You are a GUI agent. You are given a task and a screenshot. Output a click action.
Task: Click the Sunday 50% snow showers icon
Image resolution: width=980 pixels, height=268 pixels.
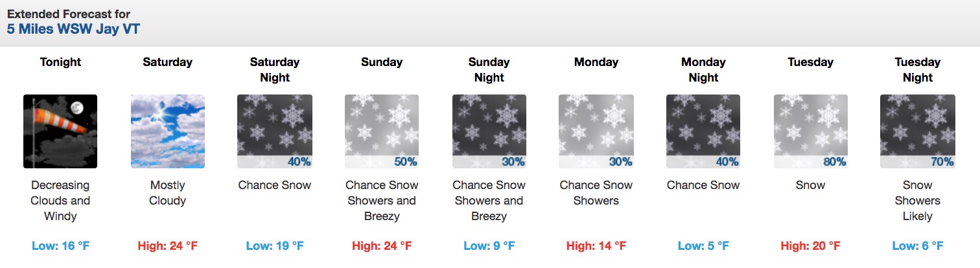382,131
